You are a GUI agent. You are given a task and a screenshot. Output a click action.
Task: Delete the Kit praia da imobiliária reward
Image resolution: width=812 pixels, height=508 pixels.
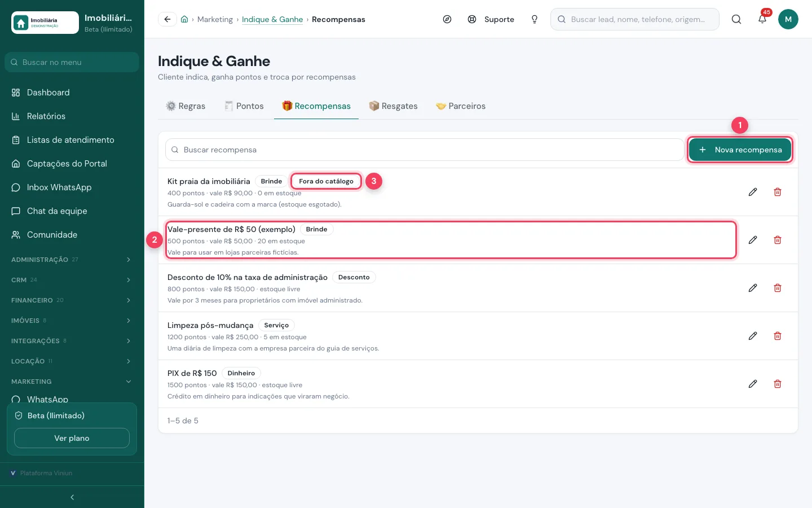coord(778,192)
